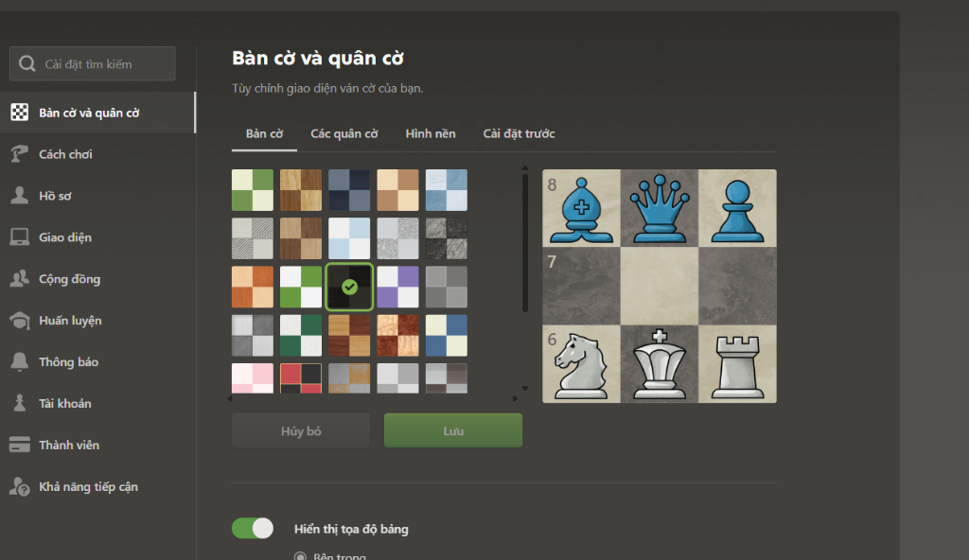This screenshot has height=560, width=969.
Task: Click the Cài đặt tìm kiếm search field
Action: tap(93, 63)
